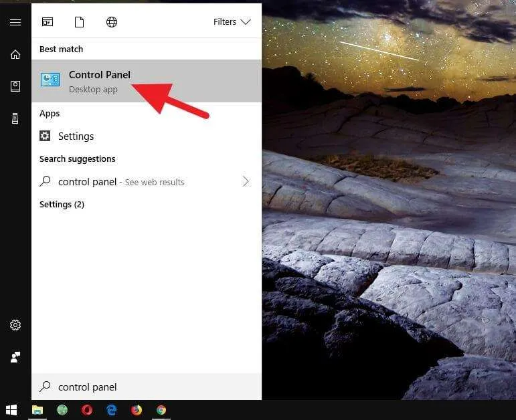Screen dimensions: 516x420
Task: Launch Firefox from the taskbar
Action: coord(137,410)
